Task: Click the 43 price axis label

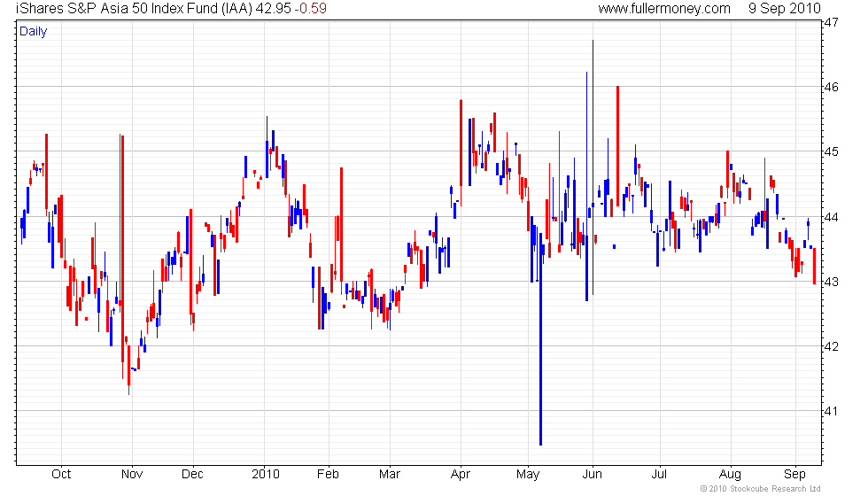Action: click(x=832, y=282)
